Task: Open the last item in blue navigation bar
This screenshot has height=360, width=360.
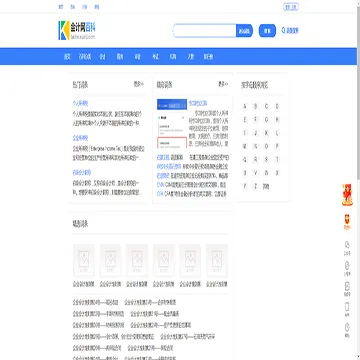Action: click(208, 57)
